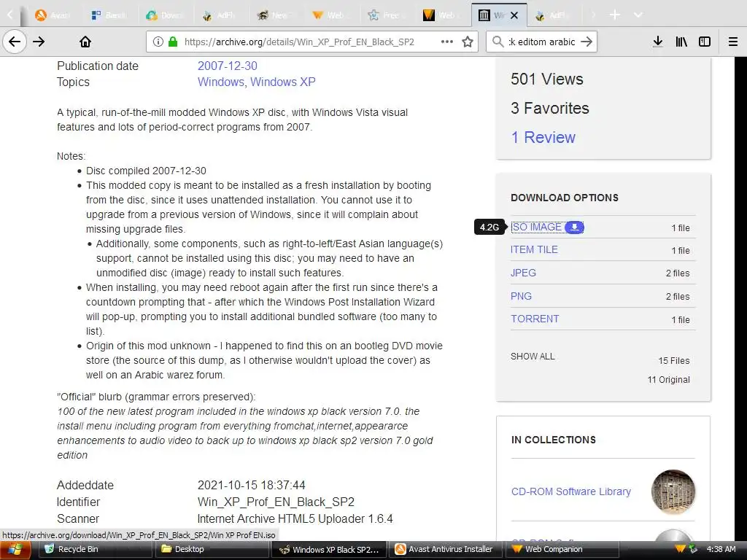Open the 1 Review link
Screen dimensions: 747x560
click(543, 137)
